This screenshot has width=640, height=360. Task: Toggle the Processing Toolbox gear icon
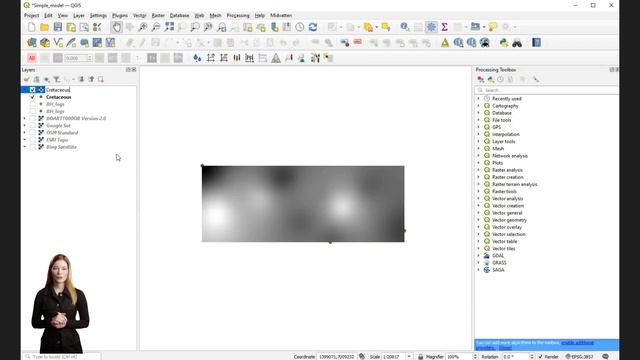[x=431, y=27]
